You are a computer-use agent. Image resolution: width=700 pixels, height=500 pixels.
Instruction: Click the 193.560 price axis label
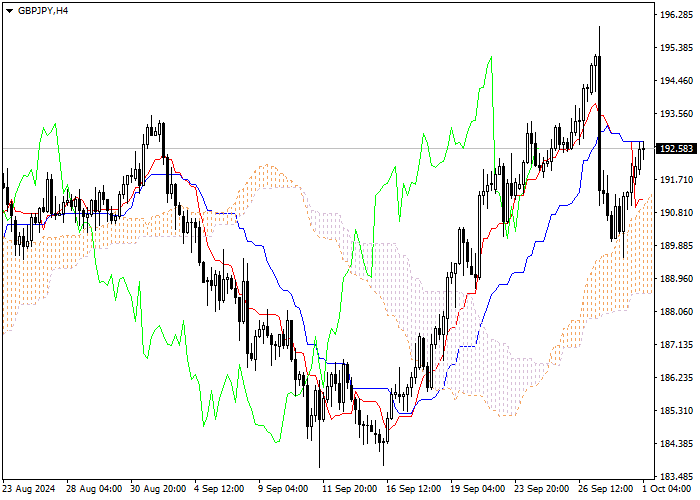(x=676, y=114)
